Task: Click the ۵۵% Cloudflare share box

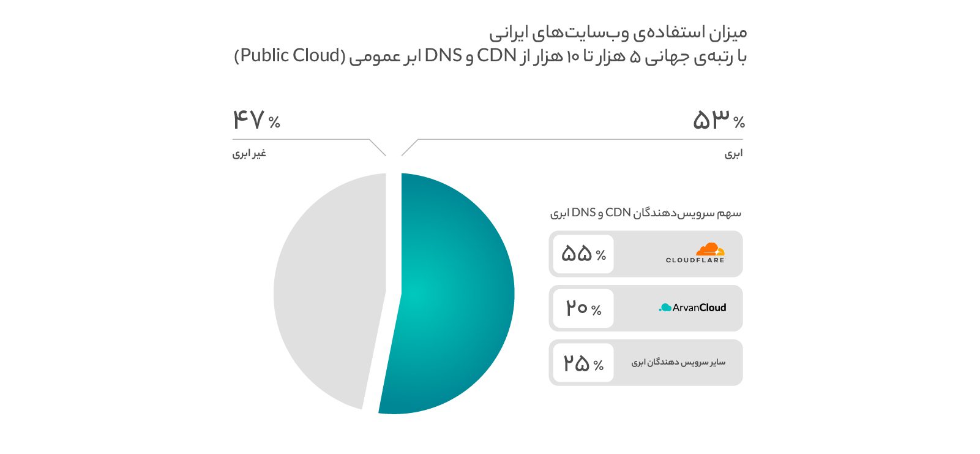Action: click(583, 254)
